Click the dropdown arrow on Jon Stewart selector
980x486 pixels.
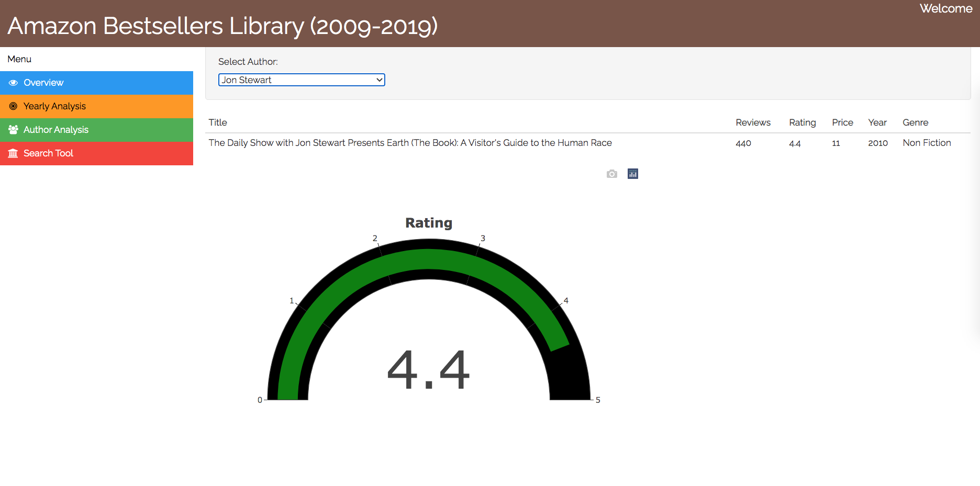coord(379,80)
